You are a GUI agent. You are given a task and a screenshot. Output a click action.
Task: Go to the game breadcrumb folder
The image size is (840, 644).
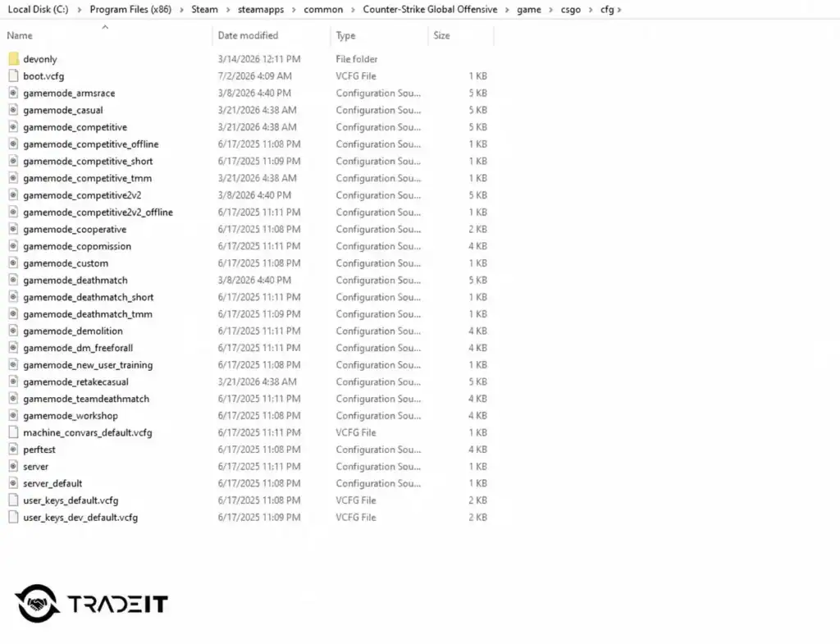click(x=529, y=10)
